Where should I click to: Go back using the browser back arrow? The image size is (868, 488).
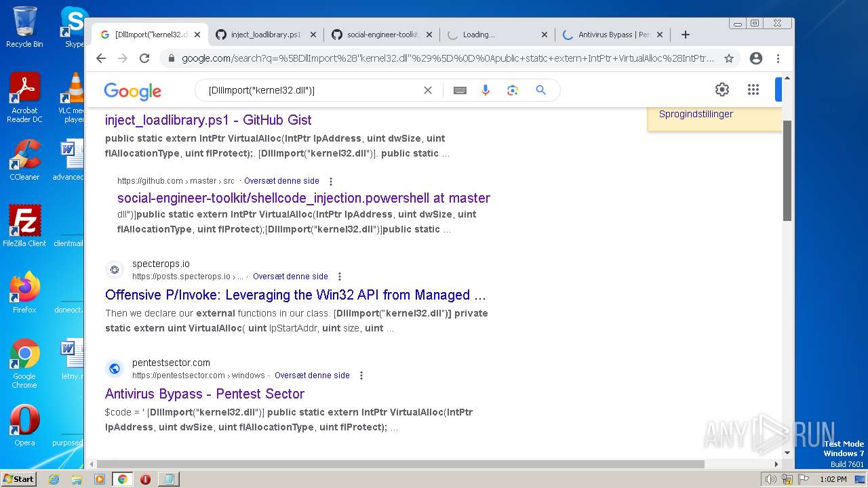tap(101, 58)
